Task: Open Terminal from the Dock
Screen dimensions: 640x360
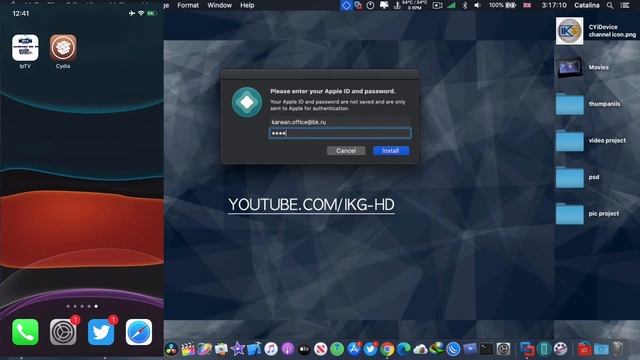Action: click(x=486, y=349)
